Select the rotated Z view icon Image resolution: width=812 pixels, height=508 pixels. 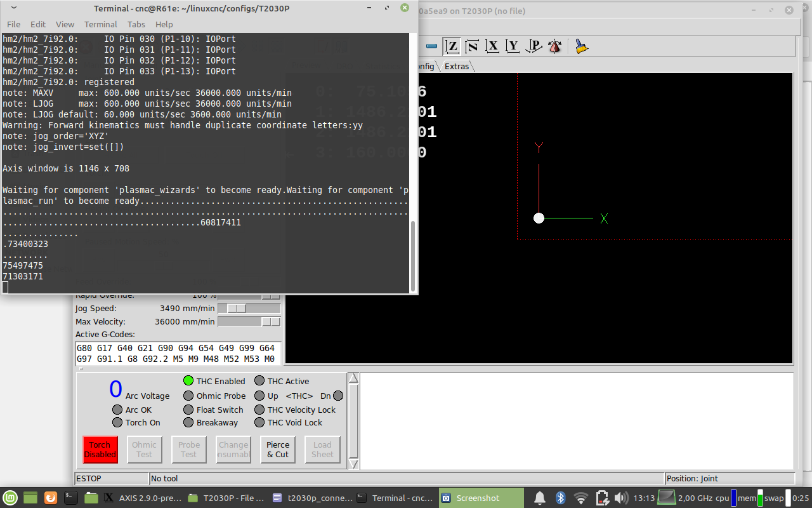472,46
